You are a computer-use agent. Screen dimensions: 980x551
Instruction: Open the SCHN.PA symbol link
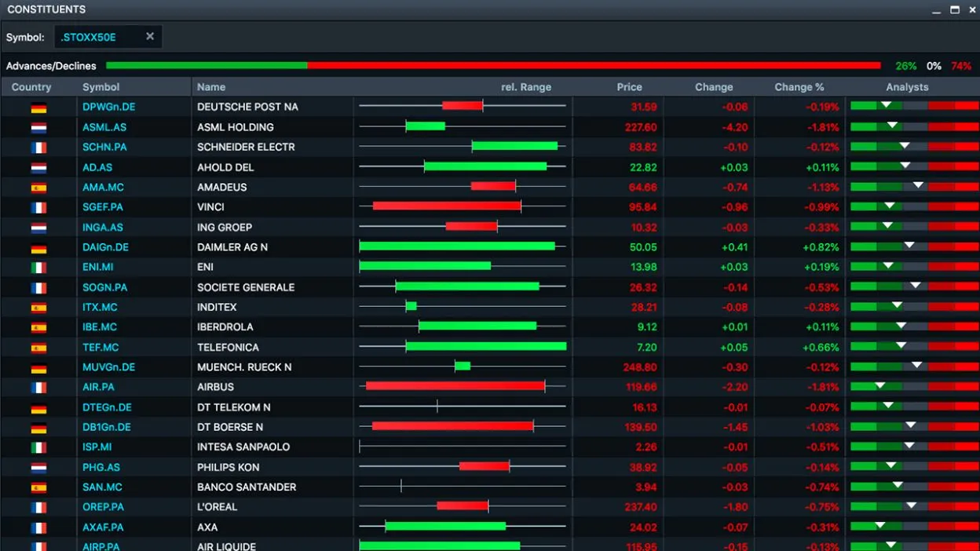[x=104, y=147]
